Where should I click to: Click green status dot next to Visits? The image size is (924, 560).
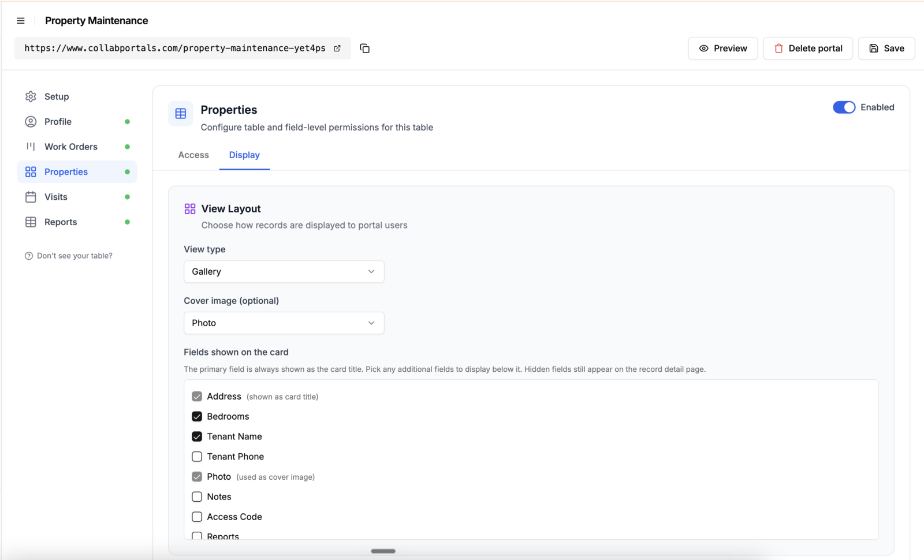[127, 197]
